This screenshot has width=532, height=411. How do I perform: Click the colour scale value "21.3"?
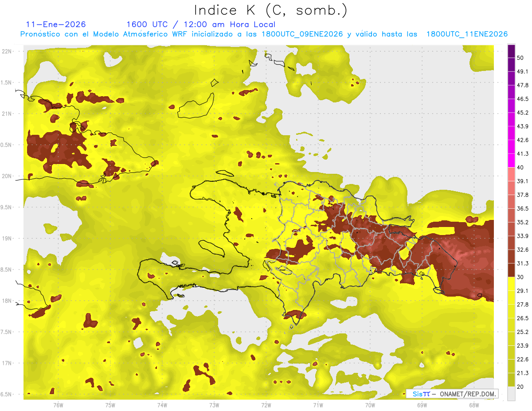coord(523,373)
